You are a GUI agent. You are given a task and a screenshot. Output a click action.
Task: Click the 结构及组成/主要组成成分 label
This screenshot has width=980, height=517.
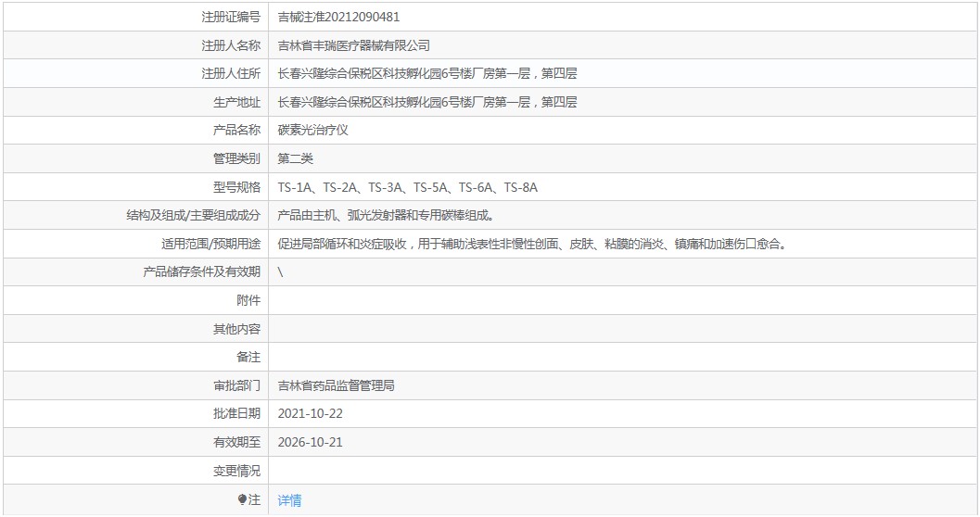[x=193, y=215]
